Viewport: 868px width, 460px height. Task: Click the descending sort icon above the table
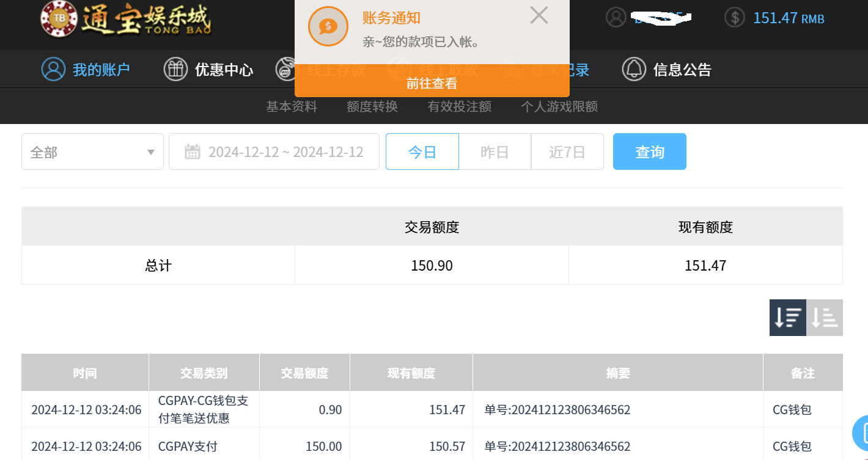click(x=788, y=318)
